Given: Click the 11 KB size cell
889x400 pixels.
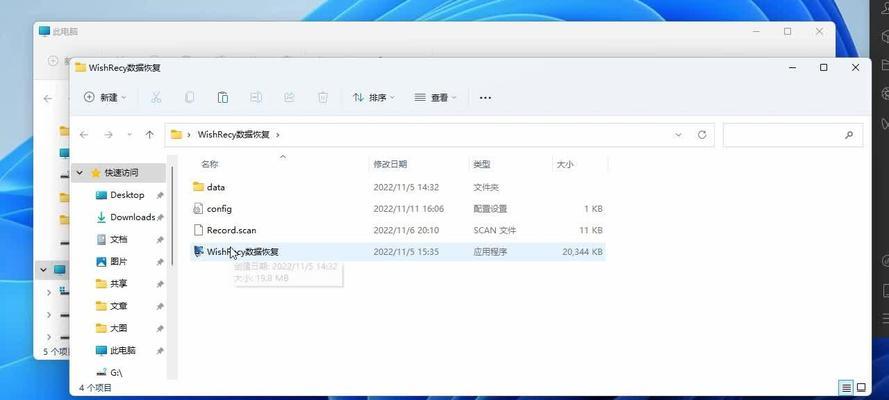Looking at the screenshot, I should pyautogui.click(x=591, y=230).
